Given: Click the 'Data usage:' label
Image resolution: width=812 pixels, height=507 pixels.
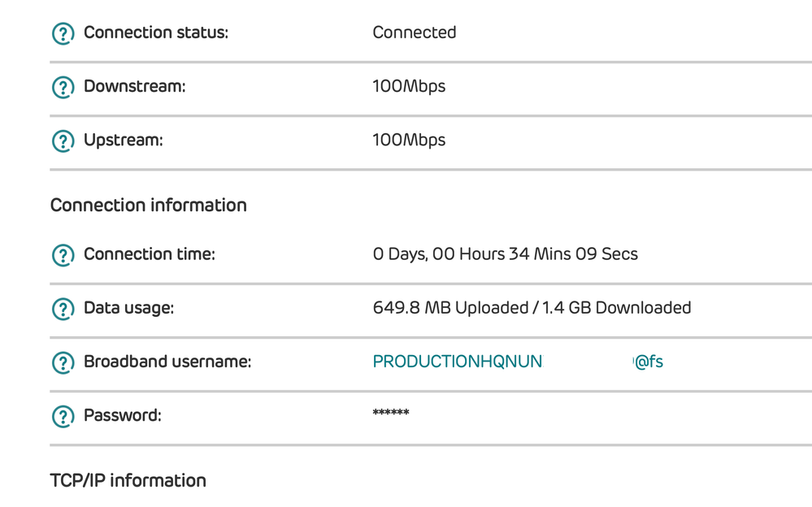Looking at the screenshot, I should point(129,308).
